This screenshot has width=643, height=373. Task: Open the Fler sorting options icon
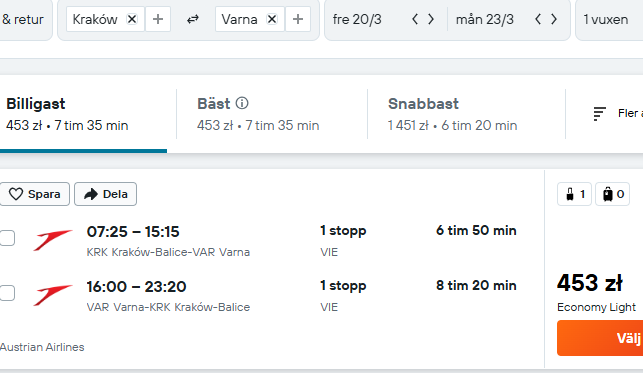coord(599,114)
